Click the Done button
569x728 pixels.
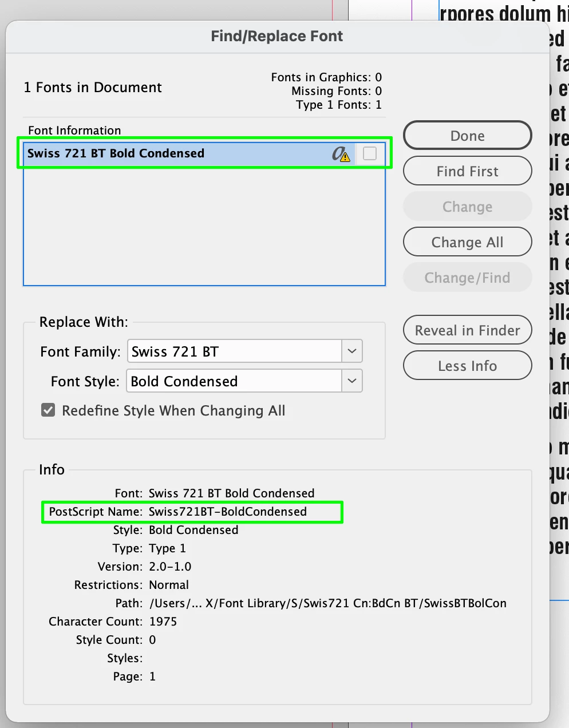(x=468, y=136)
